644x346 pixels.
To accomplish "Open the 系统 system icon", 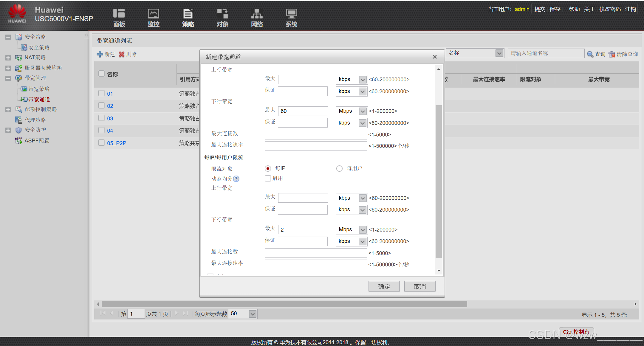I will point(291,14).
